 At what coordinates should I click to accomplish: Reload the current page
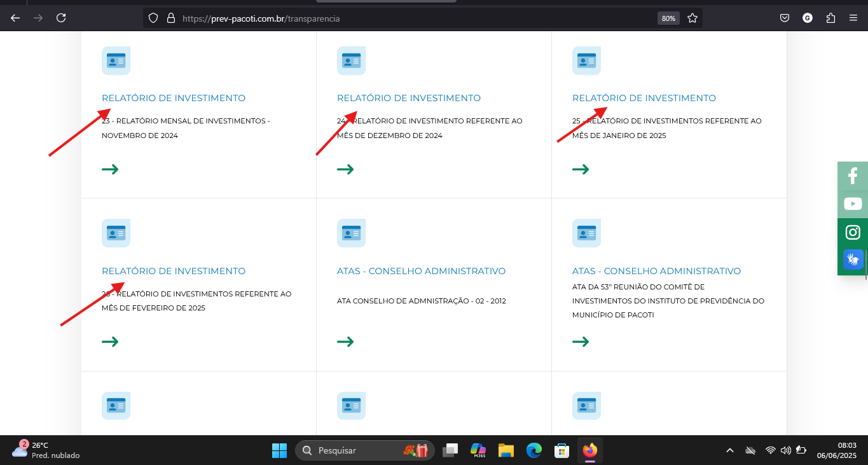pyautogui.click(x=61, y=18)
